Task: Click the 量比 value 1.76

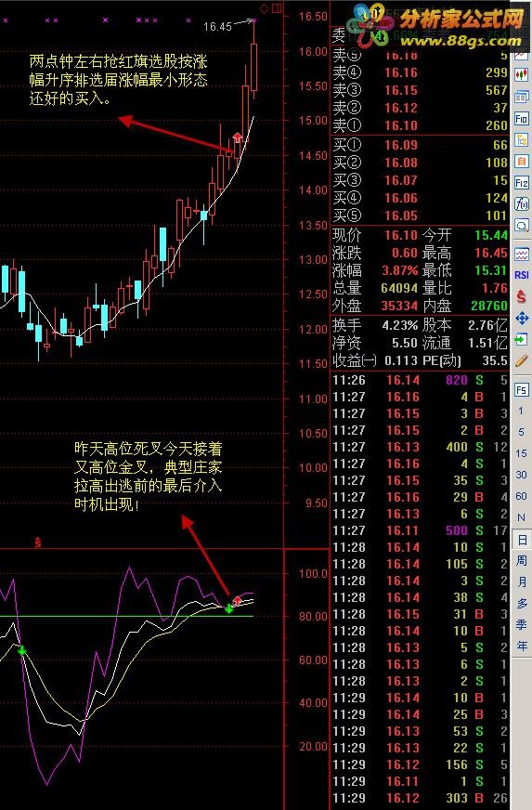Action: tap(495, 288)
